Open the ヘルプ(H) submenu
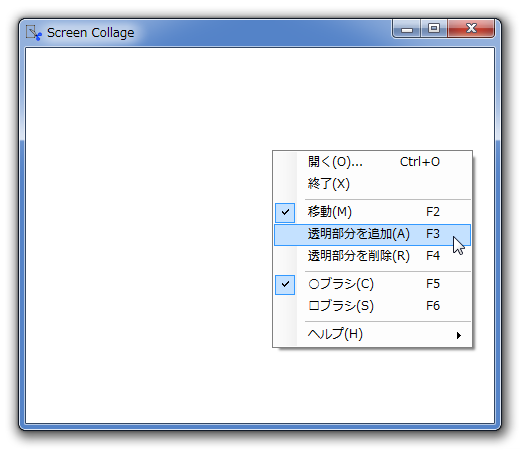Viewport: 523px width, 453px height. (x=372, y=334)
